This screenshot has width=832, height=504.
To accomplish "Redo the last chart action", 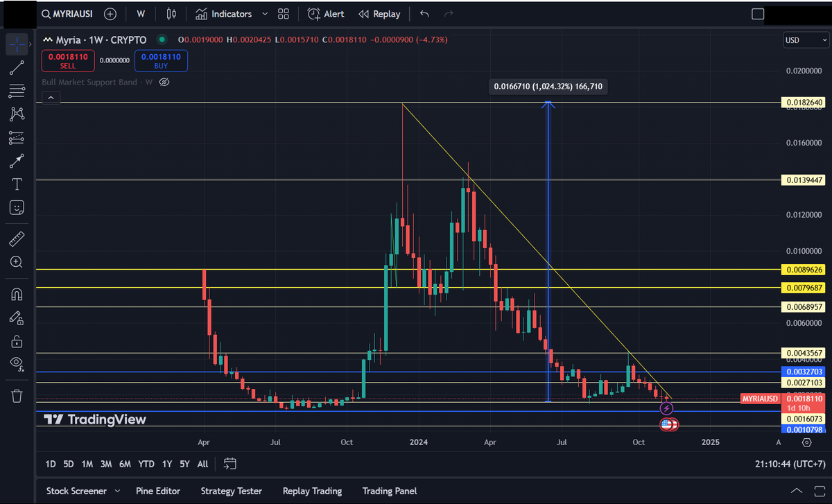I will tap(448, 14).
